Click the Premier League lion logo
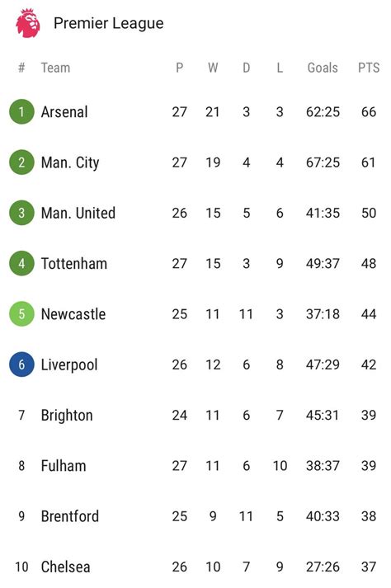 point(28,23)
